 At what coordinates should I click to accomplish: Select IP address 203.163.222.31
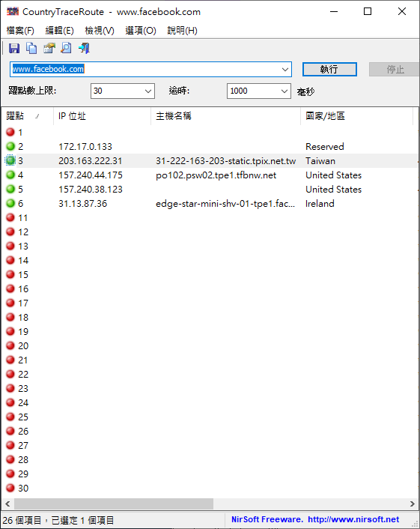click(91, 160)
